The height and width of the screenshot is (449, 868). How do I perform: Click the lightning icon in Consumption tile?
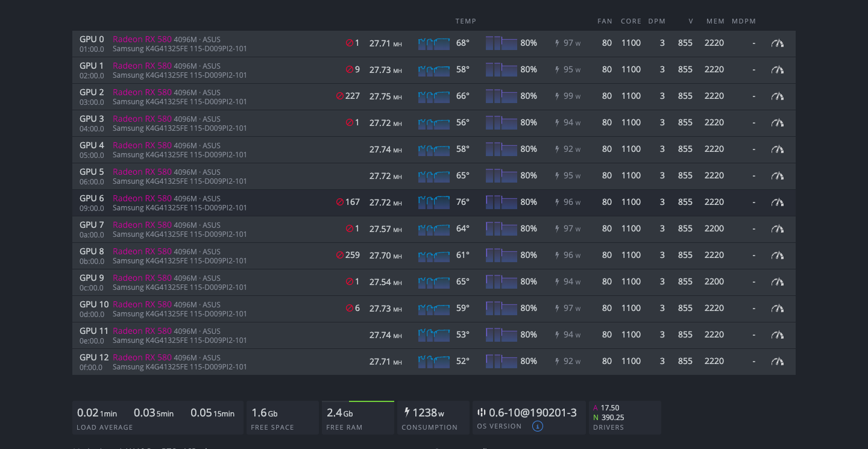point(407,412)
